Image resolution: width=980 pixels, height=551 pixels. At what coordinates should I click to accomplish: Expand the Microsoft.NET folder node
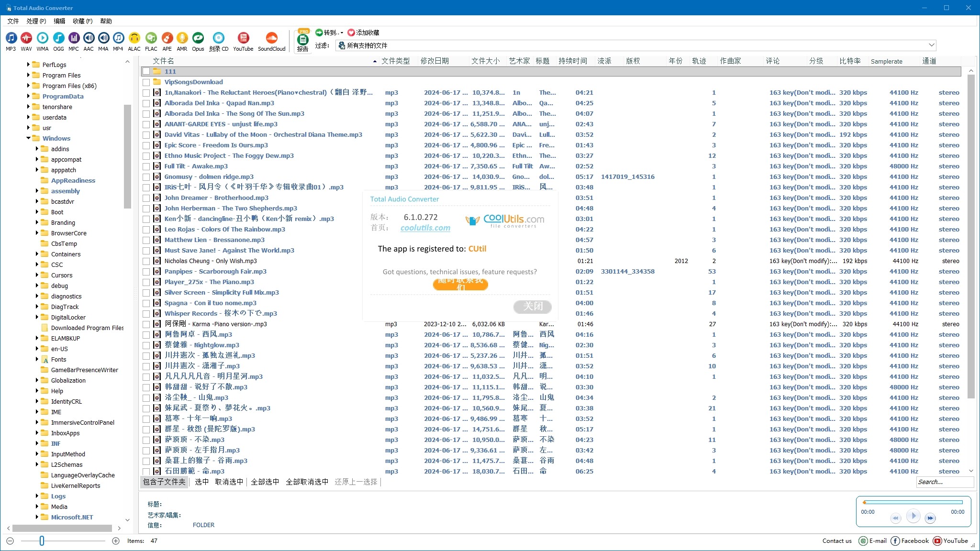(37, 517)
